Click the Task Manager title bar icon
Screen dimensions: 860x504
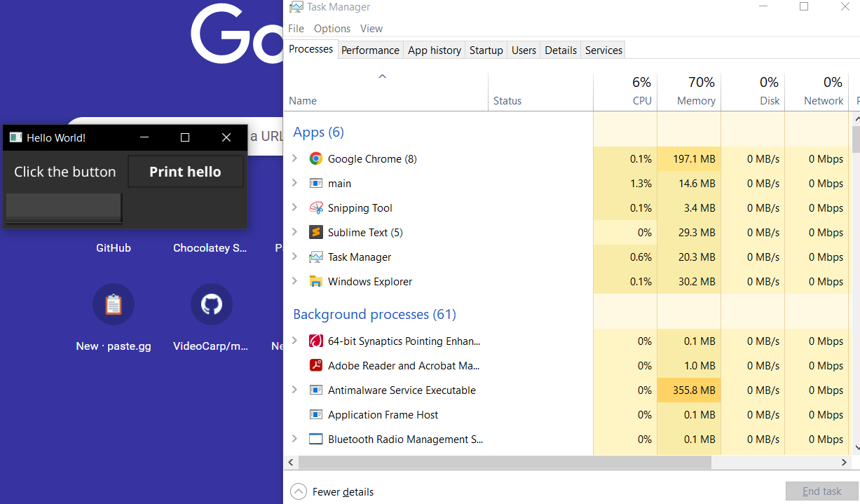[296, 7]
